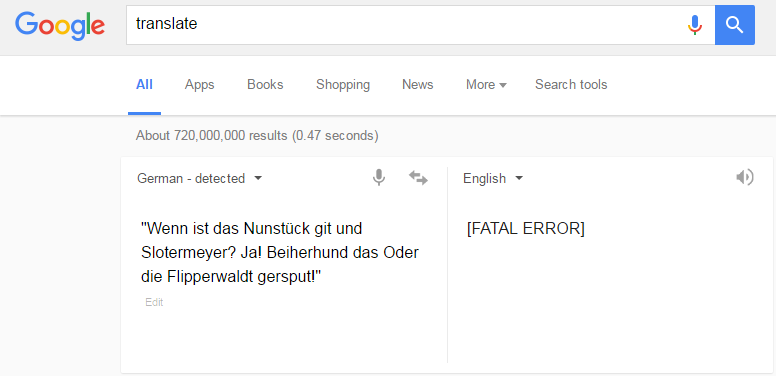Open Search tools options

(571, 85)
